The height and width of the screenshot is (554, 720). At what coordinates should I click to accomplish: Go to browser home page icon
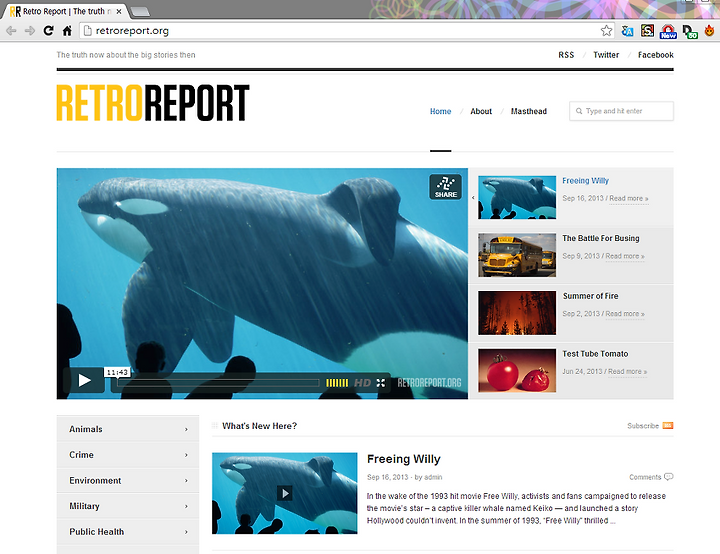click(67, 31)
